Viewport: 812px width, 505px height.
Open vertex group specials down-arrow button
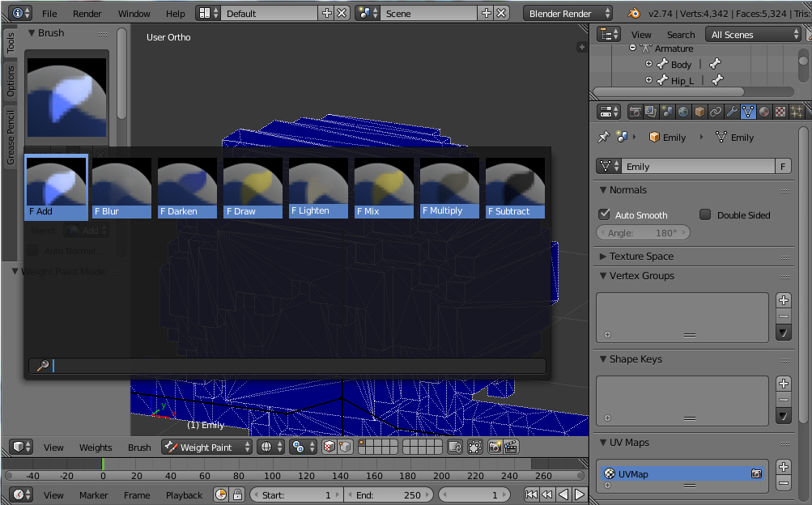(x=784, y=333)
